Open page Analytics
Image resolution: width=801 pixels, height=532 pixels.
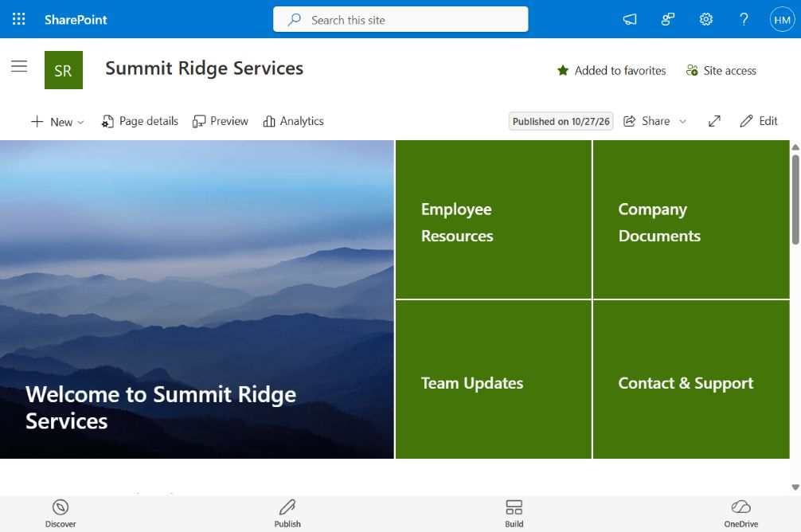coord(293,121)
